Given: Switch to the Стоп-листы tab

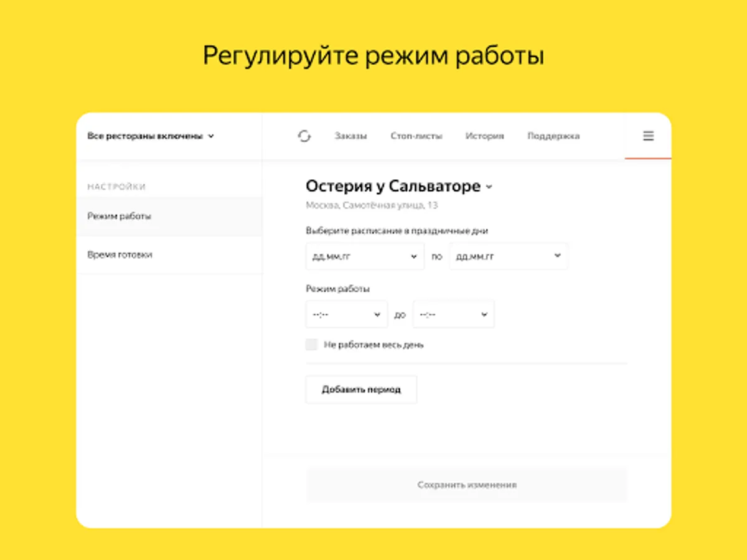Looking at the screenshot, I should (416, 136).
